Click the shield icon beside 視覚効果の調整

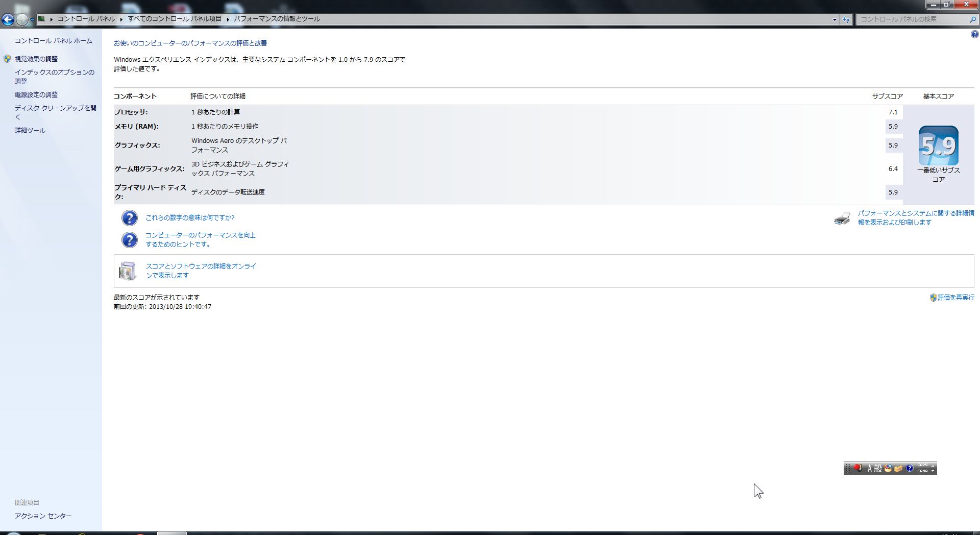coord(7,59)
